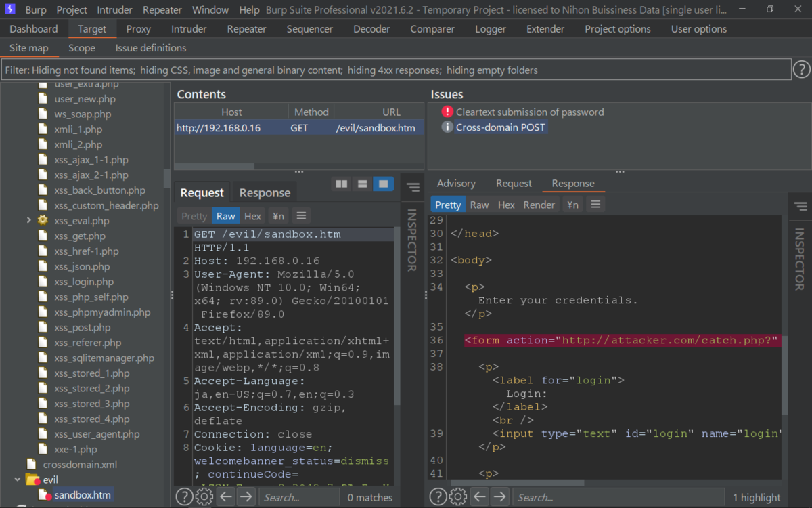The image size is (812, 508).
Task: Select the combined tabbed view layout icon
Action: [x=384, y=184]
